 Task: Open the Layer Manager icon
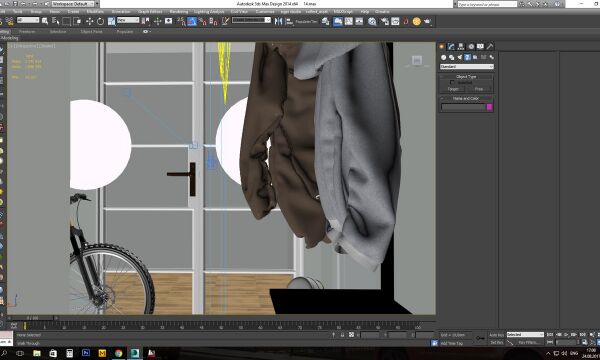point(325,21)
